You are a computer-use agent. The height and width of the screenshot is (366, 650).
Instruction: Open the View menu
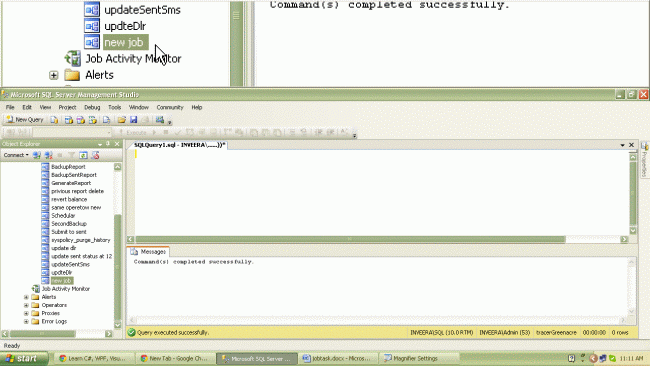[x=45, y=107]
